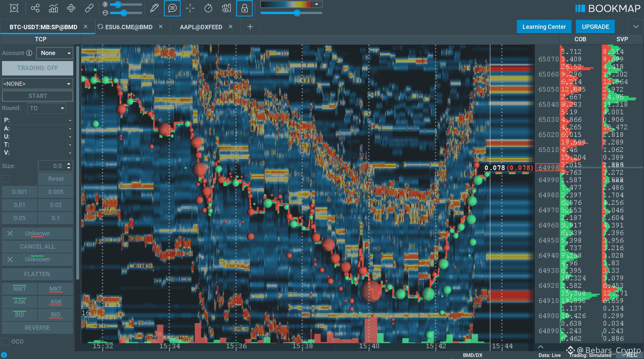Click the Reset button
Image resolution: width=644 pixels, height=359 pixels.
point(56,179)
